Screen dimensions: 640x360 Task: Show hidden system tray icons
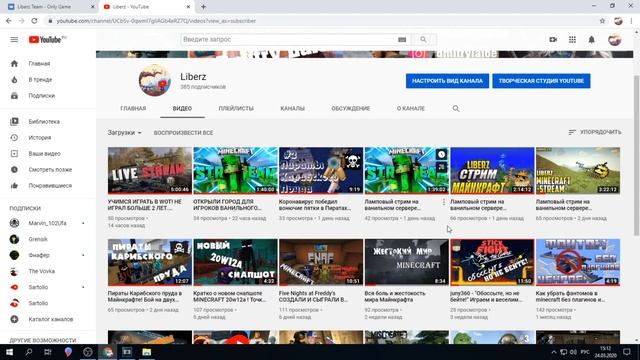[x=553, y=352]
